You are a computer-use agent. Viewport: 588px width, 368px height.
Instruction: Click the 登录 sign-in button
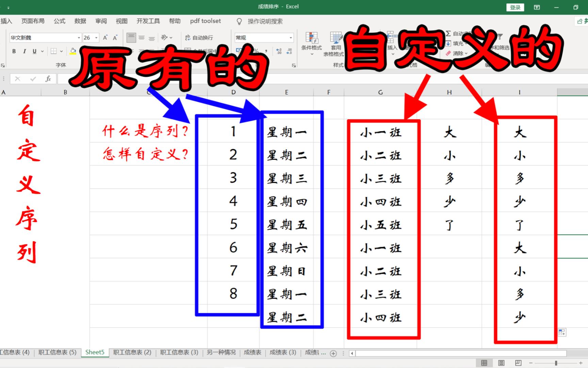(x=515, y=7)
